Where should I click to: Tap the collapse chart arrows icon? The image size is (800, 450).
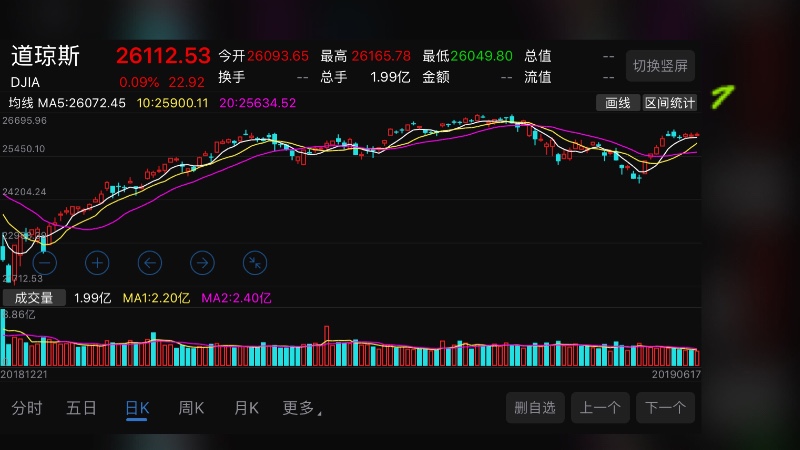[255, 263]
